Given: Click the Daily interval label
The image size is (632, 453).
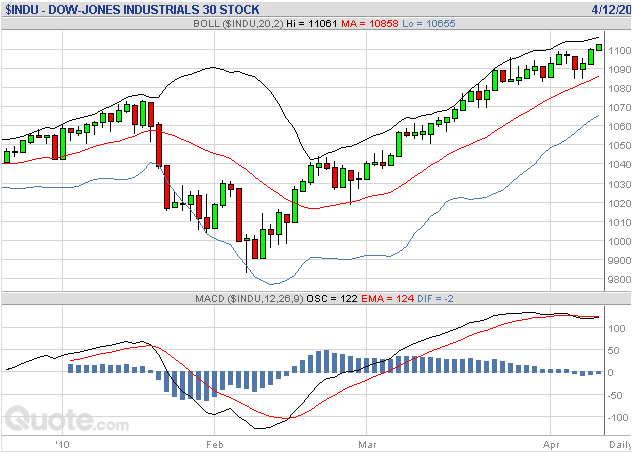Looking at the screenshot, I should [620, 445].
